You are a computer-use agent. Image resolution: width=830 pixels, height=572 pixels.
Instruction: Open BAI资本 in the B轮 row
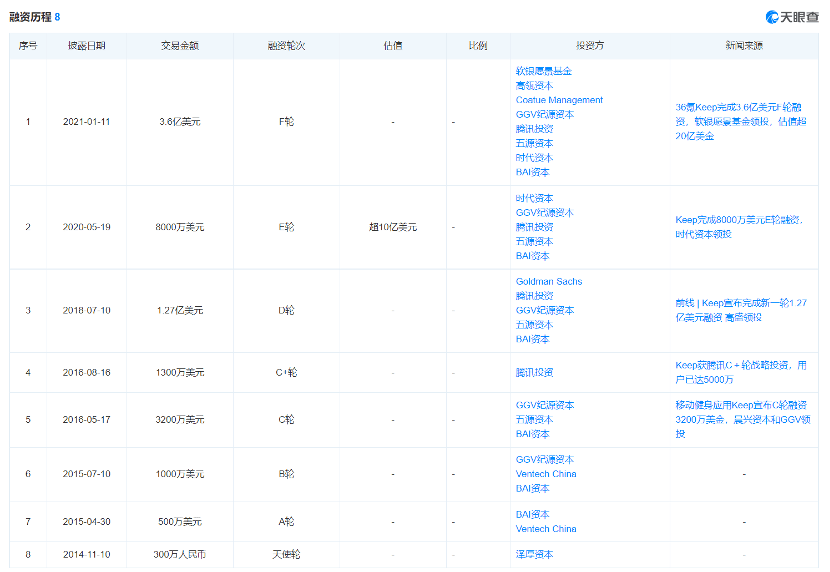533,488
